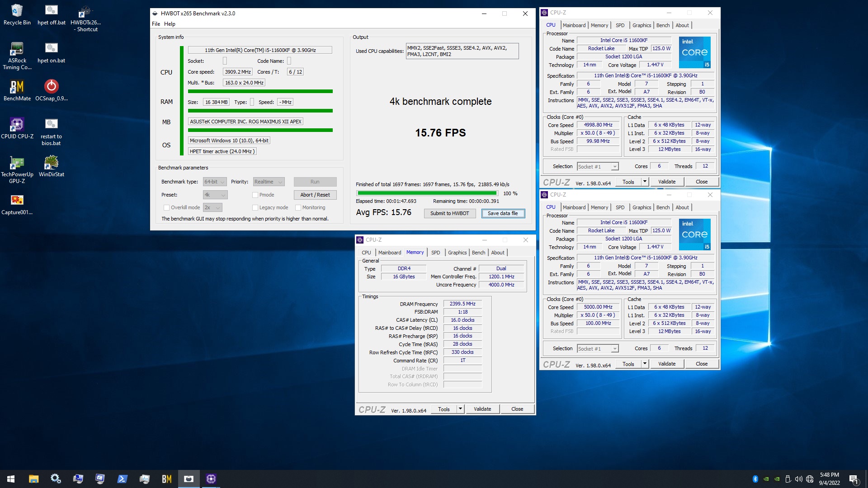Open the gears settings icon in taskbar
This screenshot has height=488, width=868.
click(x=56, y=479)
